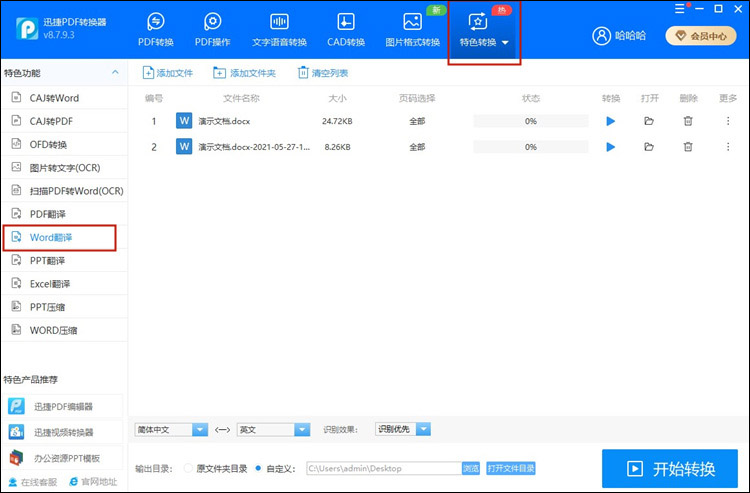The image size is (750, 493).
Task: Click the 开始转换 button
Action: click(670, 468)
